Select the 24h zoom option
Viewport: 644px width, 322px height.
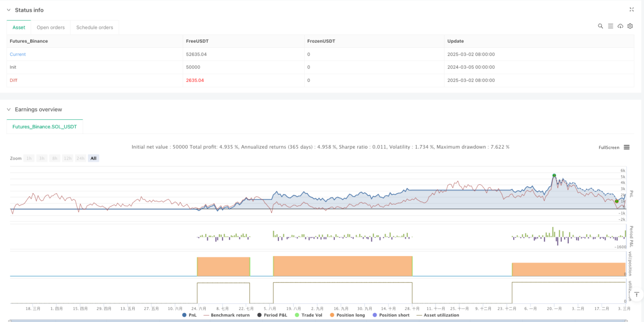pyautogui.click(x=81, y=159)
